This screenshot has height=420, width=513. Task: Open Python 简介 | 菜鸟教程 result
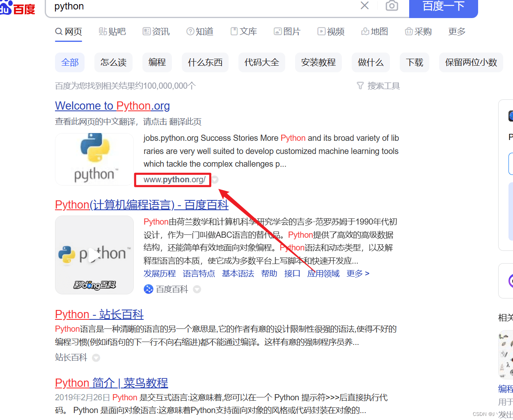point(112,383)
